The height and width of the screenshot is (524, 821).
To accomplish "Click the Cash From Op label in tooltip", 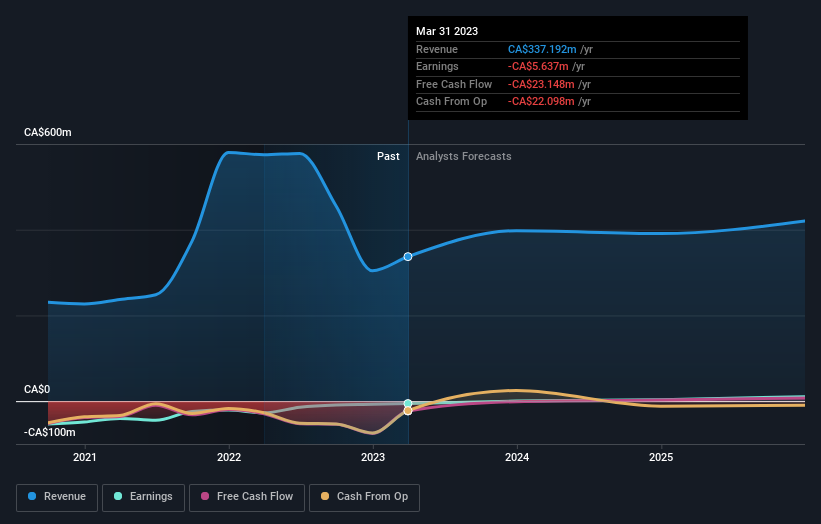I will click(x=451, y=102).
